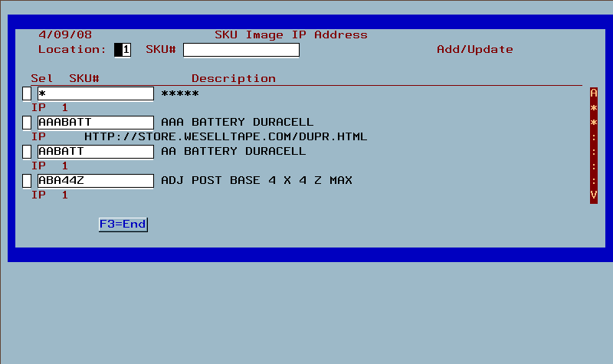Screen dimensions: 613x364
Task: Click the Sel column header
Action: (41, 79)
